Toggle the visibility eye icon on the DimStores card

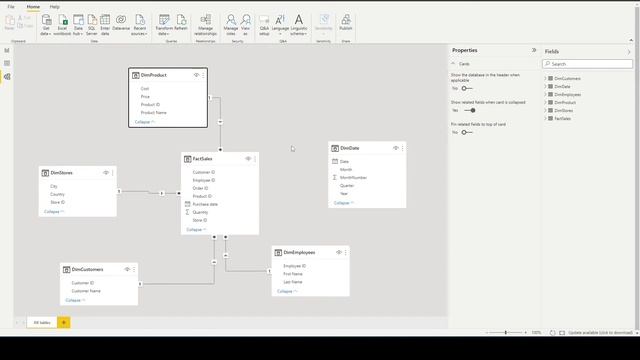click(x=106, y=173)
